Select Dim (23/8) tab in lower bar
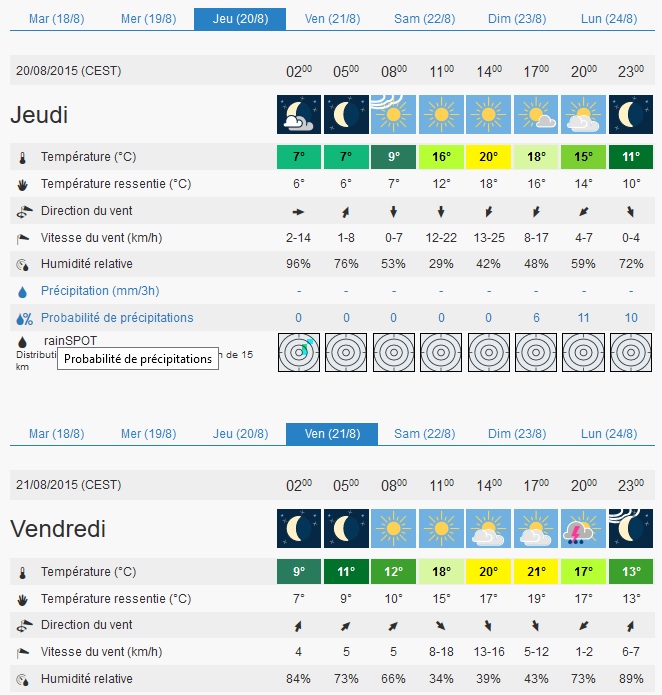The height and width of the screenshot is (695, 662). coord(515,434)
